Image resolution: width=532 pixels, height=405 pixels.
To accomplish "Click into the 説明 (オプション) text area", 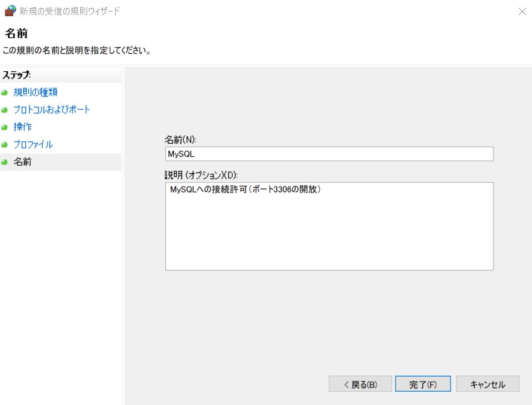I will pos(329,226).
